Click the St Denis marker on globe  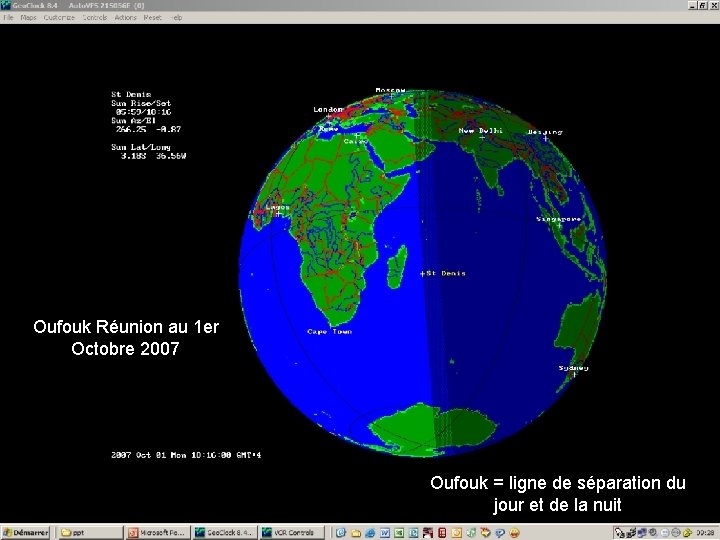click(x=422, y=274)
